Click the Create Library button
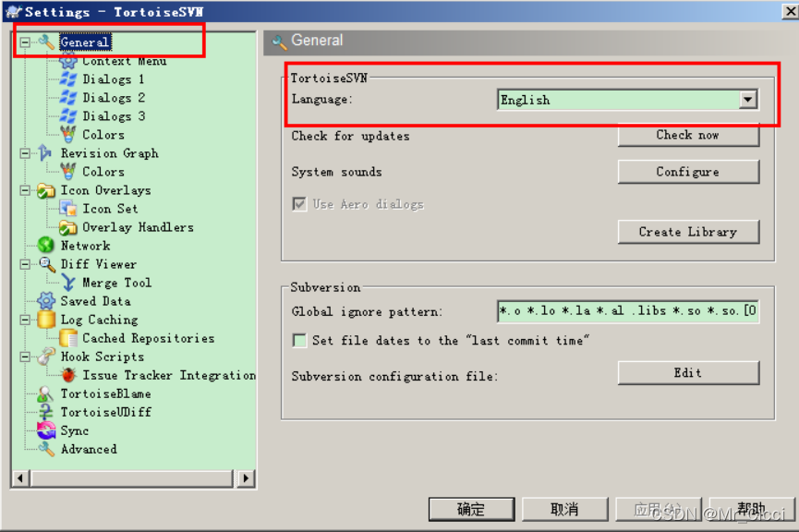This screenshot has width=799, height=532. pyautogui.click(x=688, y=232)
